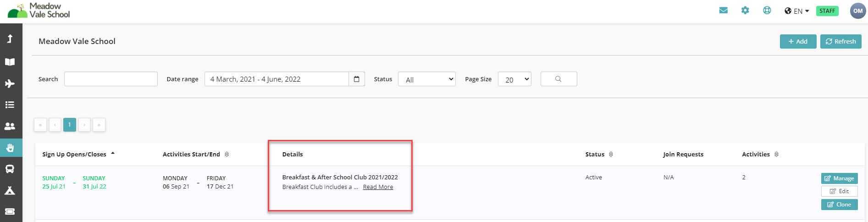This screenshot has height=222, width=868.
Task: Click the Clone button for the club
Action: (x=839, y=205)
